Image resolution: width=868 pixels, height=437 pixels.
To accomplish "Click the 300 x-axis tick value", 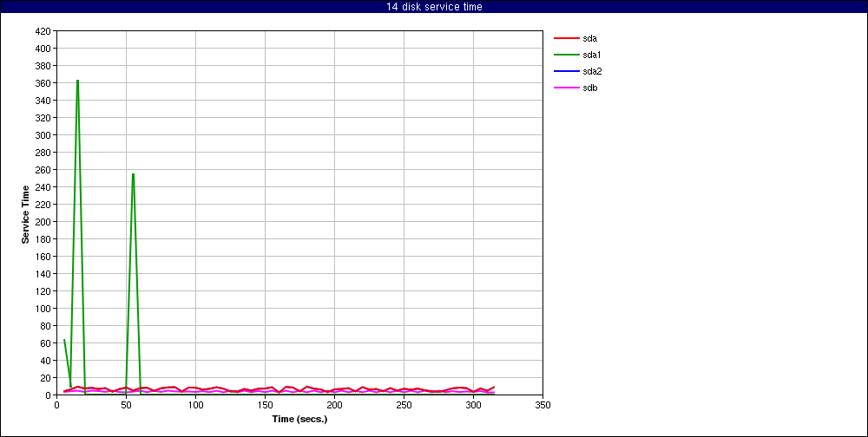I will (x=473, y=405).
